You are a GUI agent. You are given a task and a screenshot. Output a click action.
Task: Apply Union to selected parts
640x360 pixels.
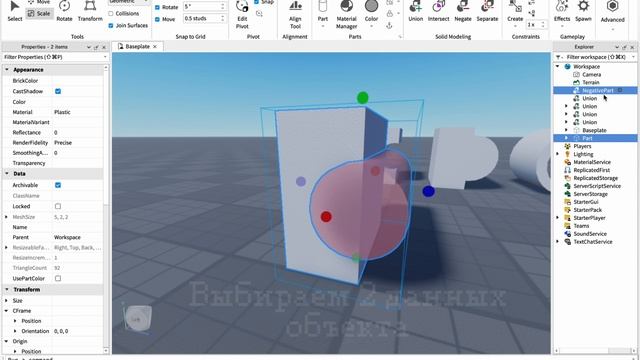click(416, 11)
